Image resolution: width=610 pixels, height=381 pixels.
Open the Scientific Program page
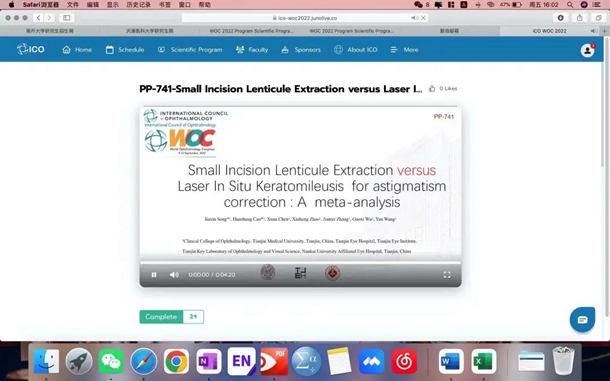click(x=190, y=50)
